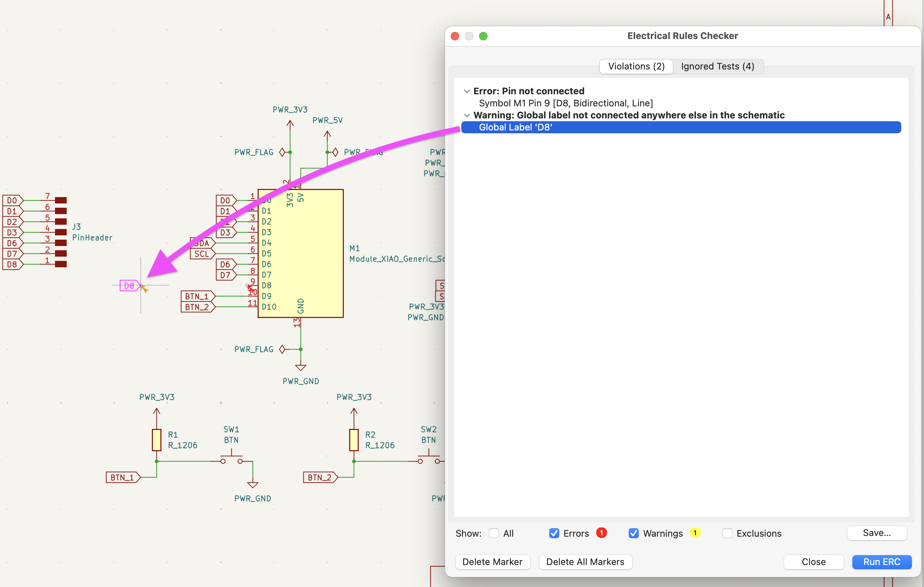Collapse the 'Error: Pin not connected' group
Screen dimensions: 924x587
[x=467, y=91]
